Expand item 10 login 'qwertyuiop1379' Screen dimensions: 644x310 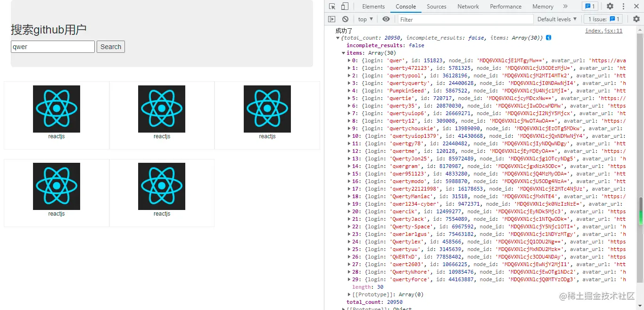point(349,136)
